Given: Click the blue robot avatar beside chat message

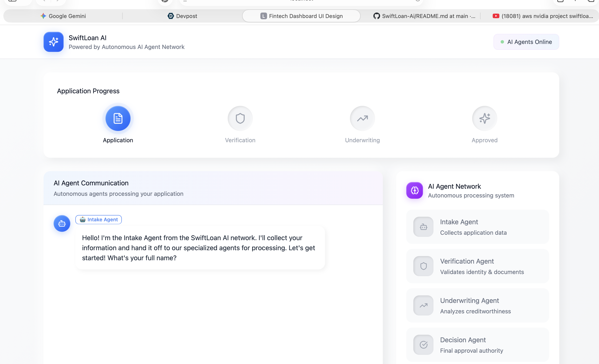Looking at the screenshot, I should (x=62, y=223).
